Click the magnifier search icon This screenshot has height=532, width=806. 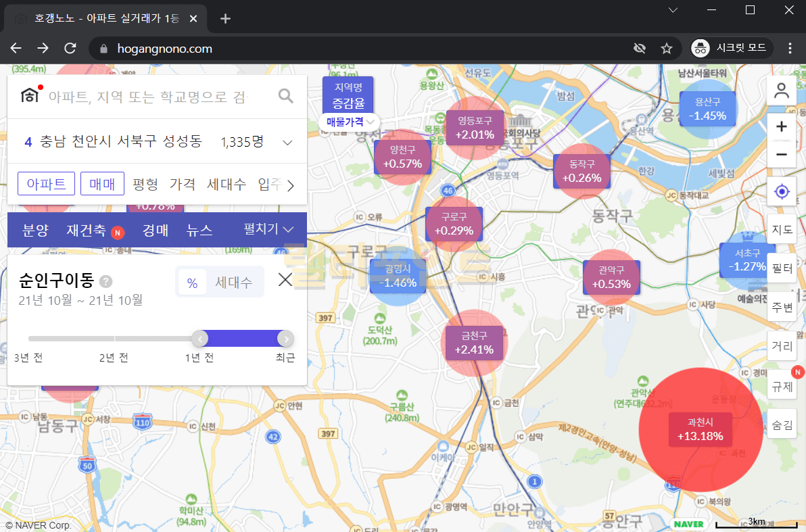(286, 96)
